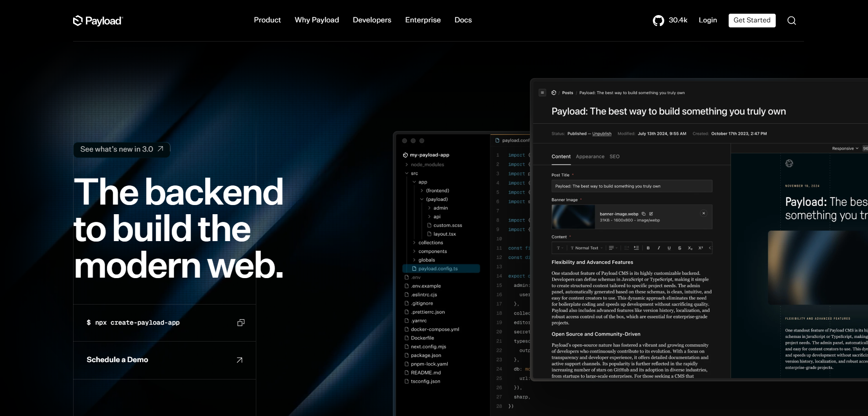This screenshot has height=416, width=868.
Task: Click the Login link
Action: point(708,20)
